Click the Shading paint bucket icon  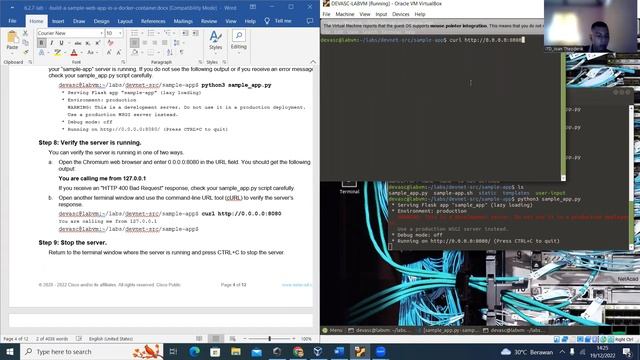point(135,52)
